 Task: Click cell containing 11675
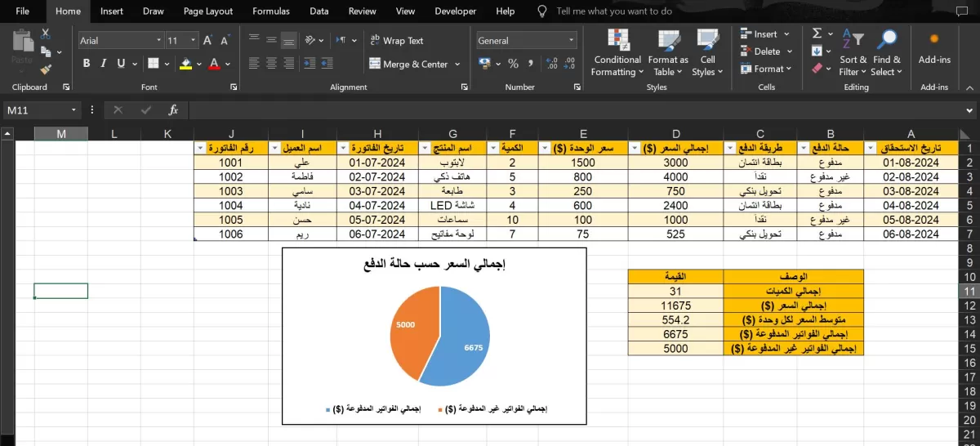pos(675,306)
